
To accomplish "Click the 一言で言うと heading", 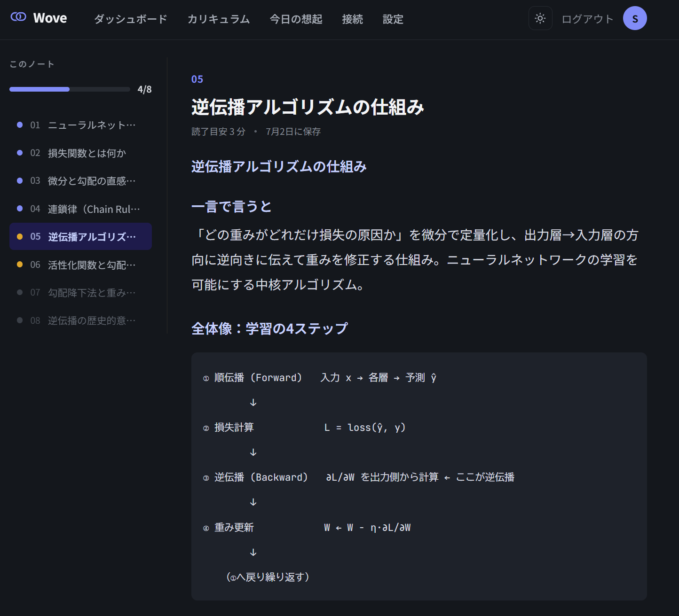I will pyautogui.click(x=231, y=206).
